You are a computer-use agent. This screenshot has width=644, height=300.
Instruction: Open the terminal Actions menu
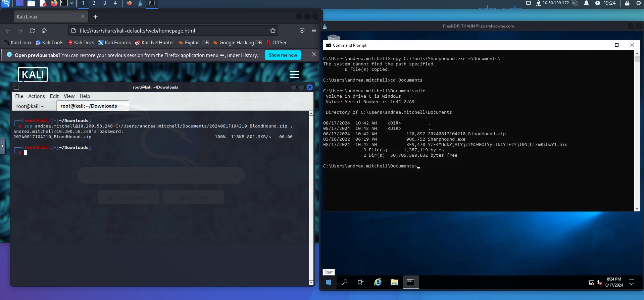tap(36, 96)
